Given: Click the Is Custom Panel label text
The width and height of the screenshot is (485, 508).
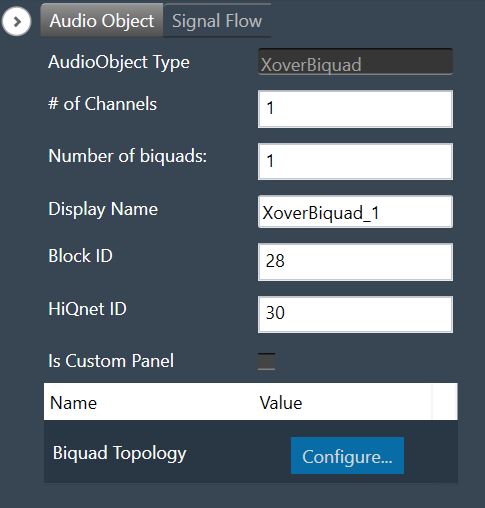Looking at the screenshot, I should point(111,361).
